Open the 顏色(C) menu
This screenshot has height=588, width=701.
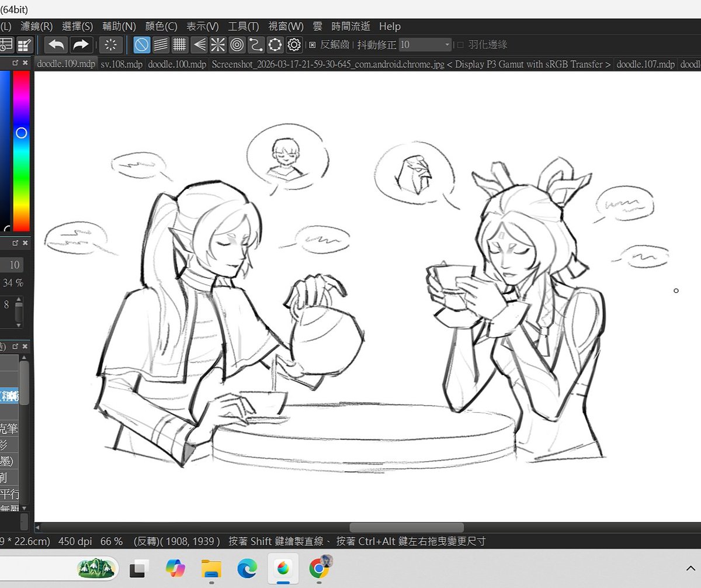pos(161,26)
